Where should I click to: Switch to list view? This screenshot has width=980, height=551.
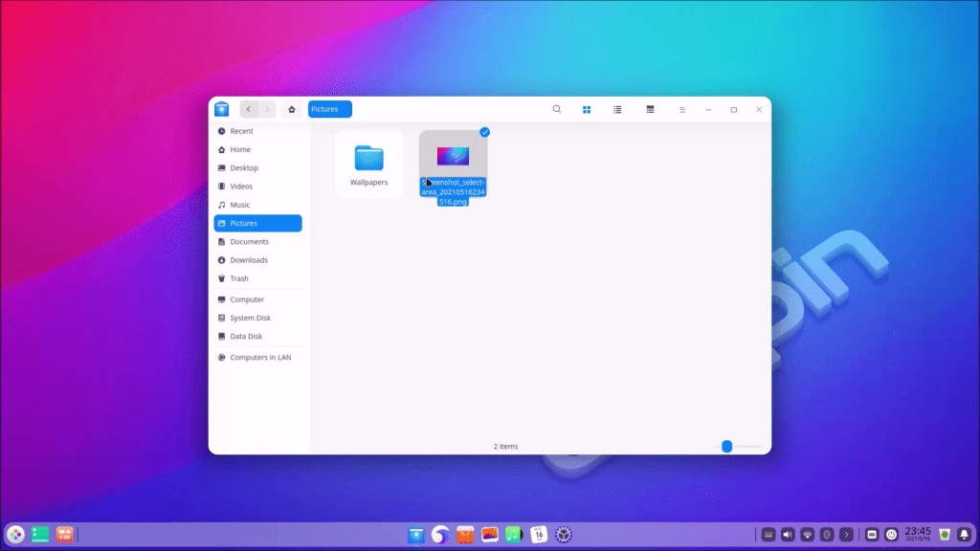pos(617,109)
